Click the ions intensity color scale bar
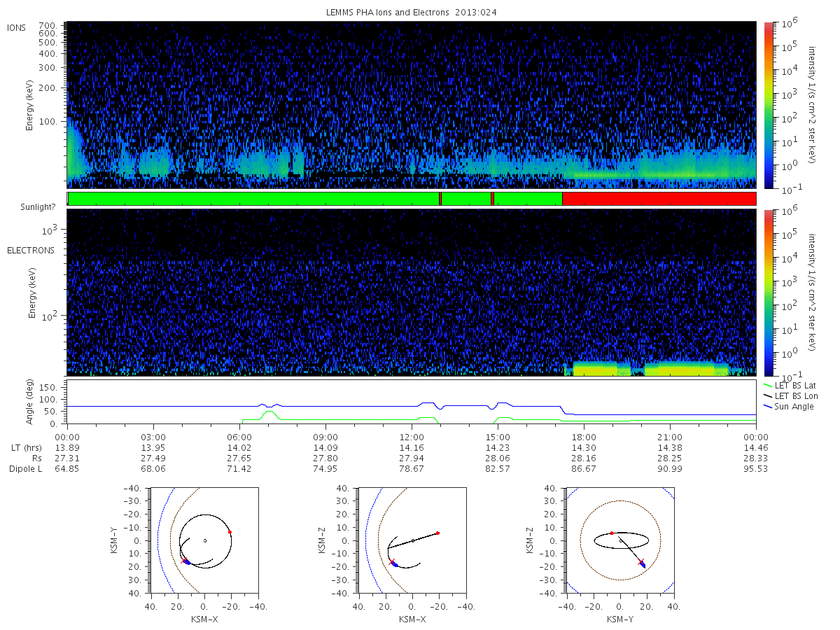This screenshot has width=840, height=630. tap(768, 106)
